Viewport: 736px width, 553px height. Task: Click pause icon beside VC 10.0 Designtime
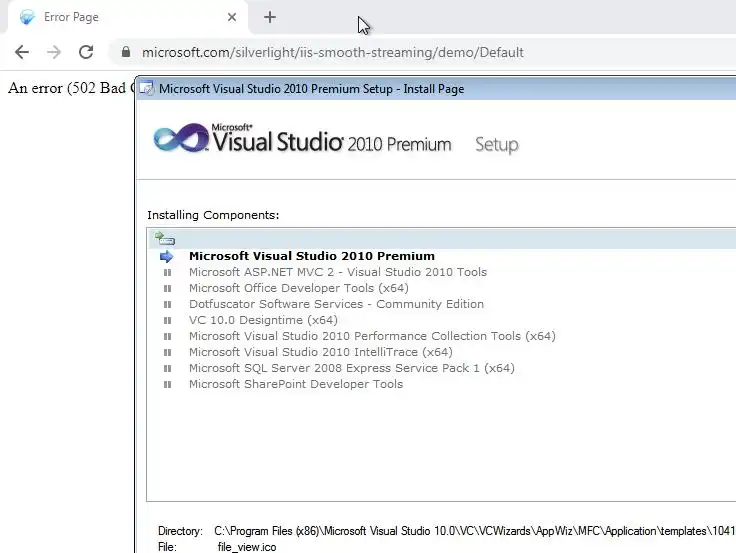point(167,320)
